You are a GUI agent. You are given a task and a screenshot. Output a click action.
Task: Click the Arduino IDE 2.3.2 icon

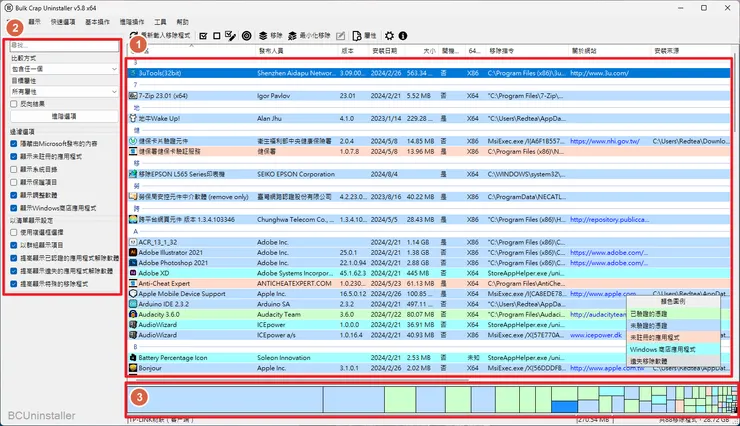[133, 304]
